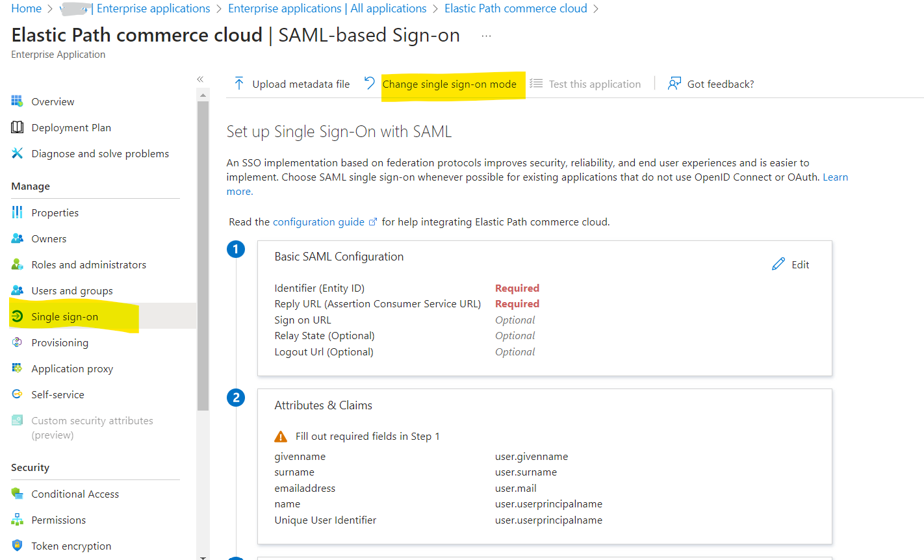
Task: Click Change single sign-on mode
Action: (x=449, y=84)
